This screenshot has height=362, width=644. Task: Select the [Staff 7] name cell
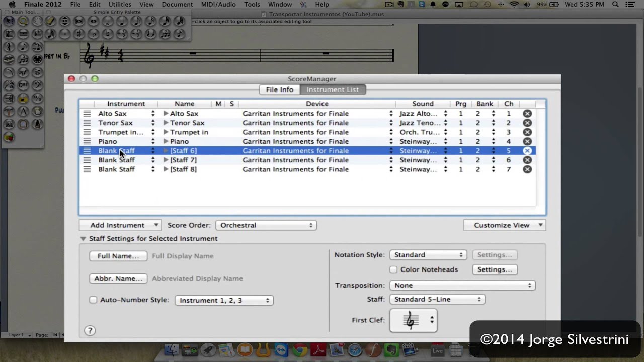[x=183, y=160]
